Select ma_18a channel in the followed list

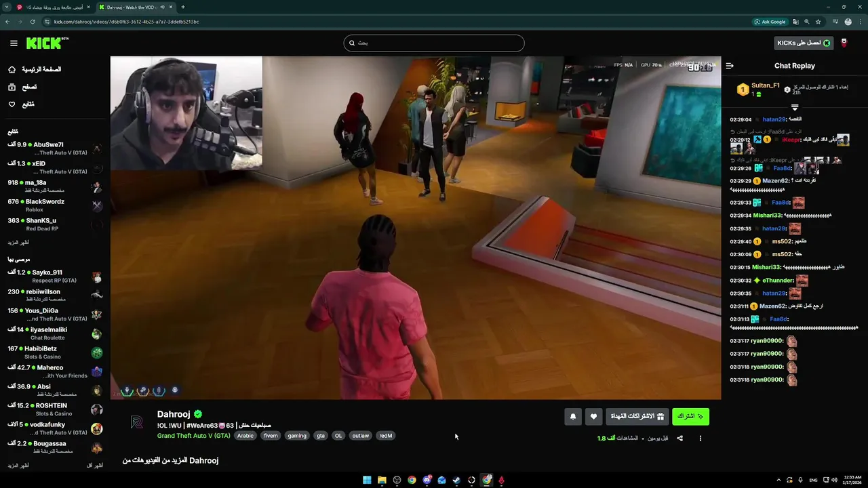pyautogui.click(x=55, y=186)
